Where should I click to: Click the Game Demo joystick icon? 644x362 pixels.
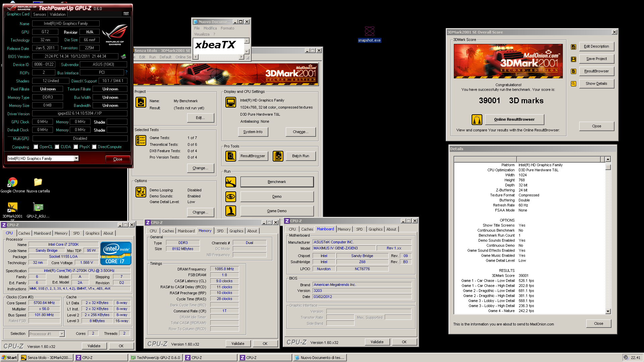click(x=231, y=211)
